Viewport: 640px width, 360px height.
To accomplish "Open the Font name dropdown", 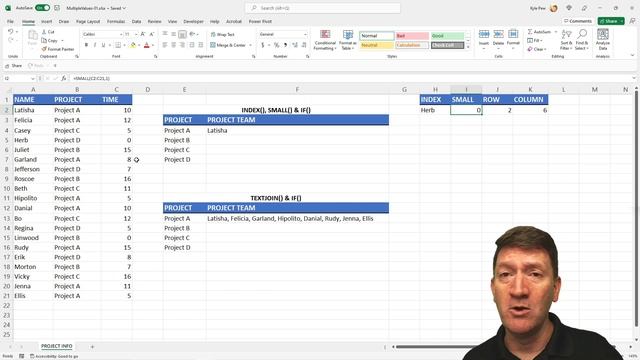I will (x=121, y=34).
